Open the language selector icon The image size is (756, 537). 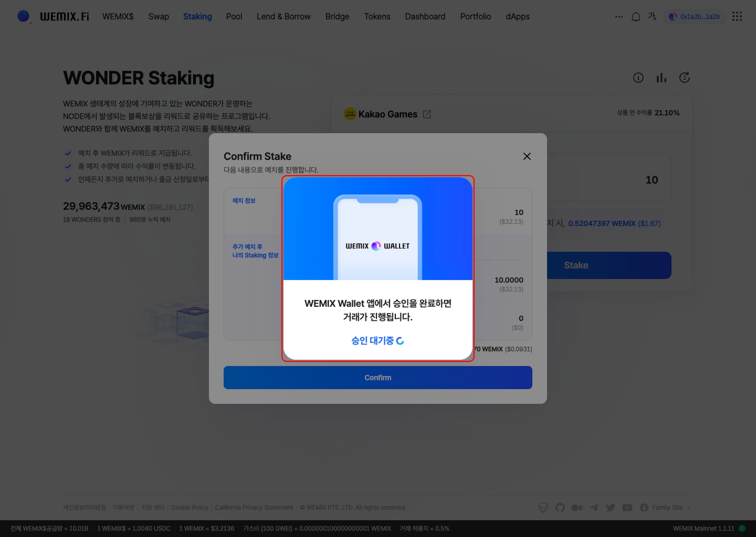tap(652, 16)
